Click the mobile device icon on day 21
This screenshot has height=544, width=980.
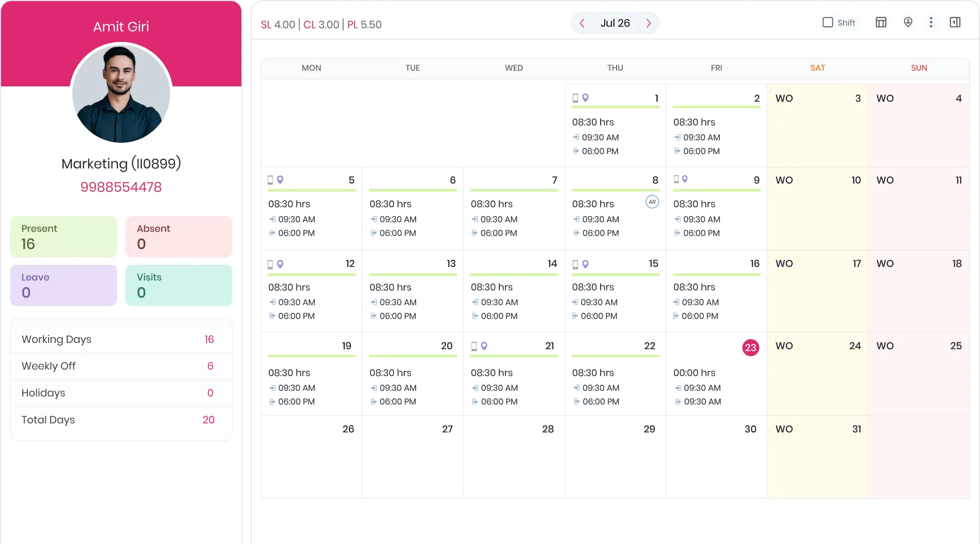pos(474,346)
